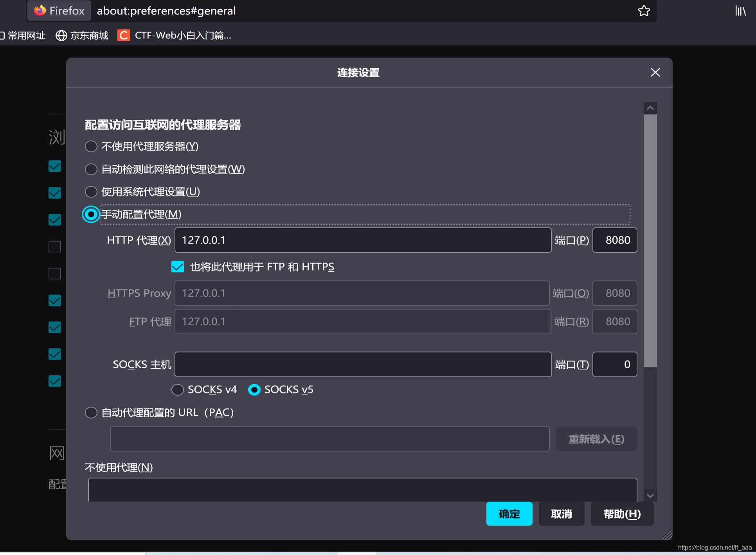Open the 常用网址 bookmarks folder
The image size is (756, 555).
coord(23,35)
